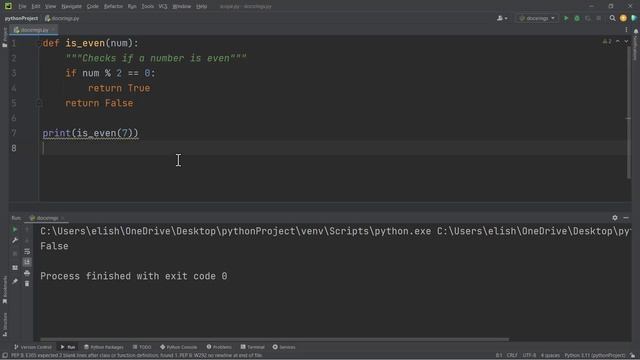Screen dimensions: 640x360
Task: Clear console output with trash icon
Action: point(27,283)
